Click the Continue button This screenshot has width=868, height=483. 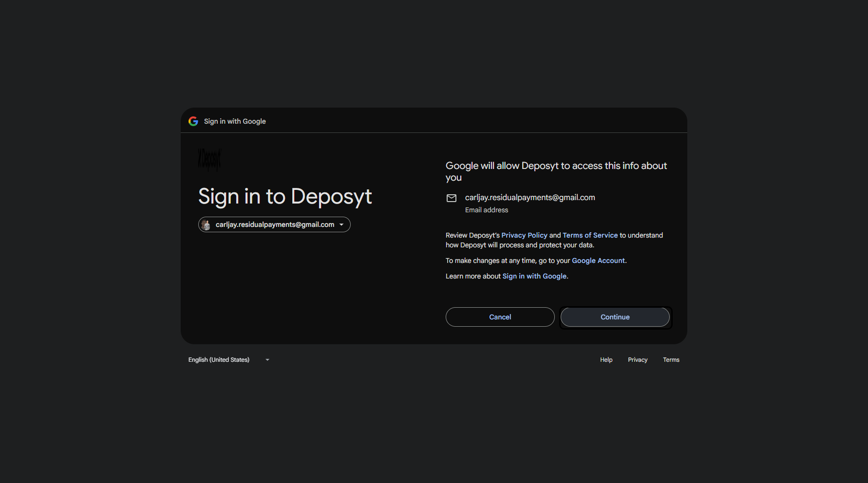click(x=615, y=317)
